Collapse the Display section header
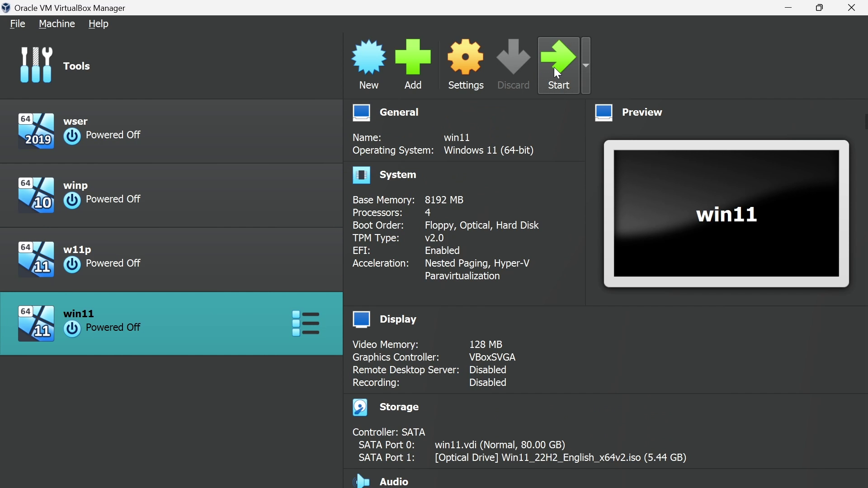Image resolution: width=868 pixels, height=488 pixels. coord(398,320)
